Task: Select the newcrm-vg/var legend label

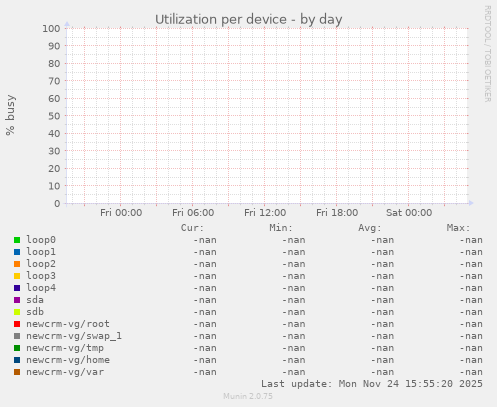Action: [x=65, y=372]
